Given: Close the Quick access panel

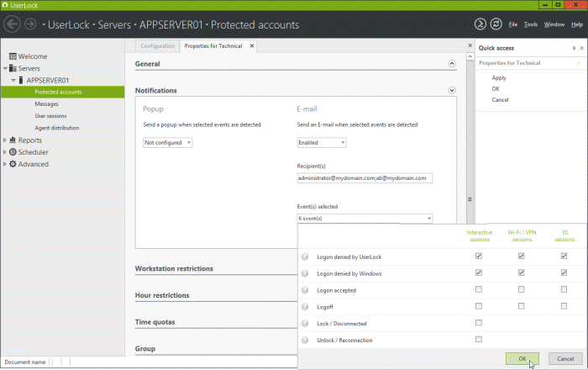Looking at the screenshot, I should tap(581, 48).
